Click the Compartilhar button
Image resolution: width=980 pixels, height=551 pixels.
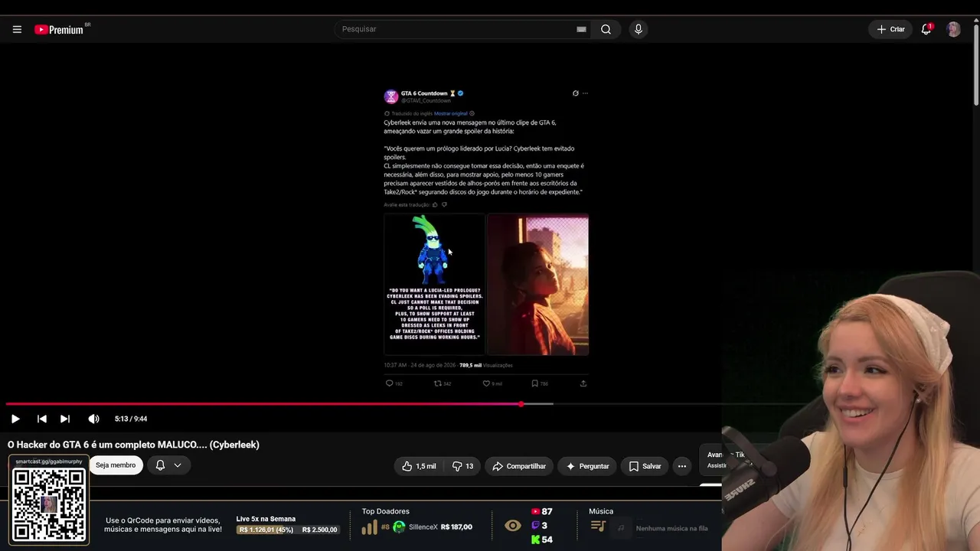pyautogui.click(x=519, y=466)
